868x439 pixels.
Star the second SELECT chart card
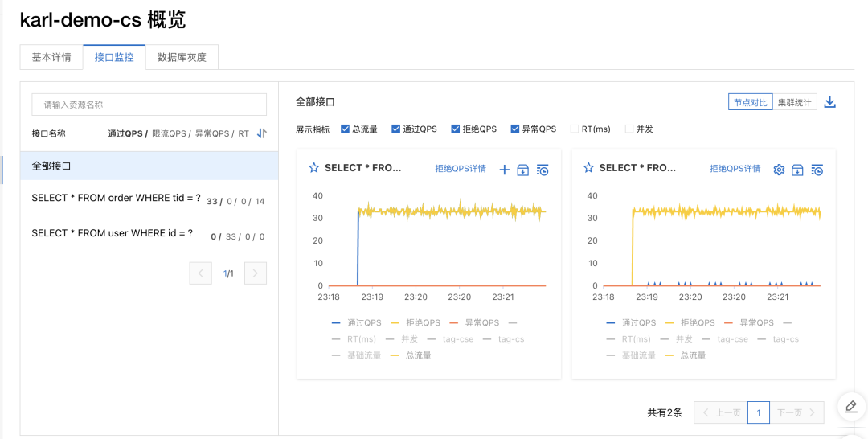pos(588,168)
